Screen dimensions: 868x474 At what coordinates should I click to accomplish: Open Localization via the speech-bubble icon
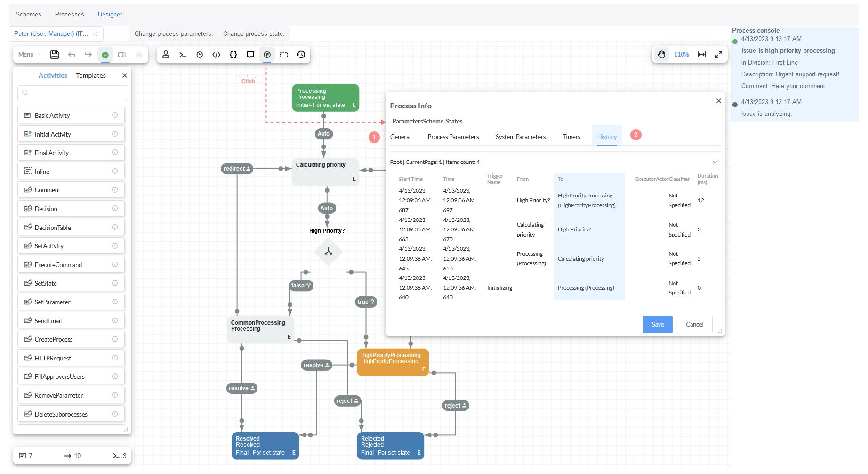point(250,55)
